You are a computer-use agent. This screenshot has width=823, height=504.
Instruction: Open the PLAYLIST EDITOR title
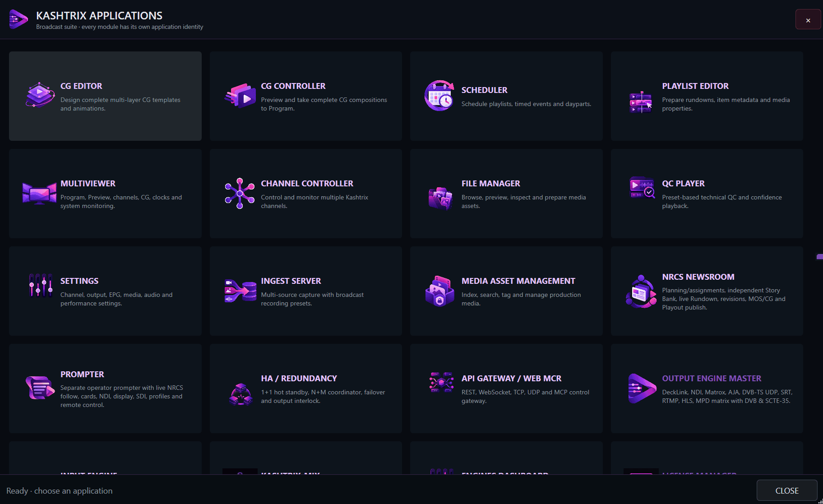[695, 86]
